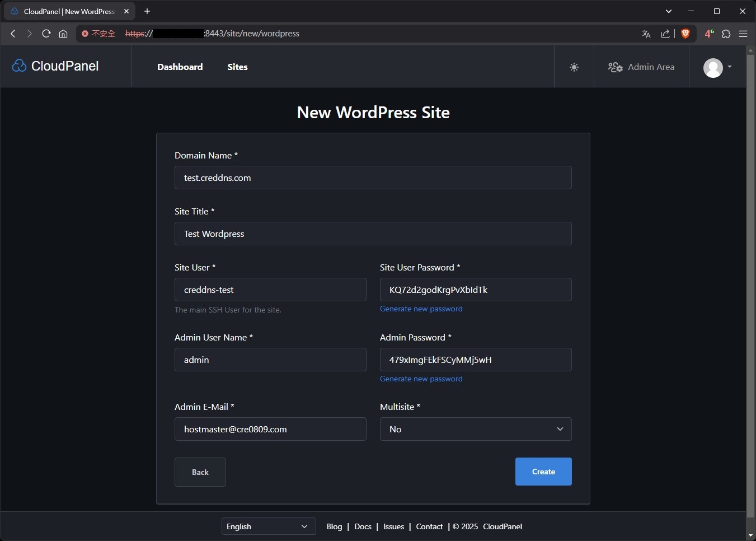Viewport: 756px width, 541px height.
Task: Reload the current page
Action: click(46, 34)
